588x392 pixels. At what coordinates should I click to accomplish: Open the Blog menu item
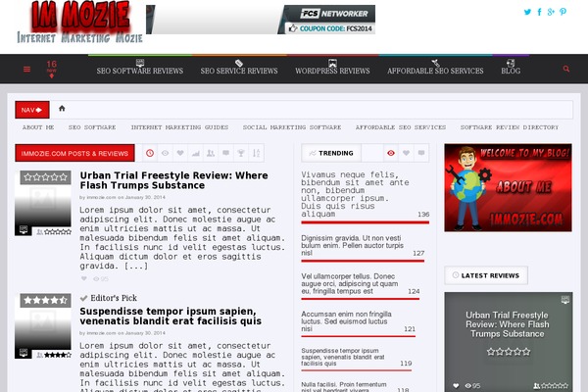tap(511, 68)
